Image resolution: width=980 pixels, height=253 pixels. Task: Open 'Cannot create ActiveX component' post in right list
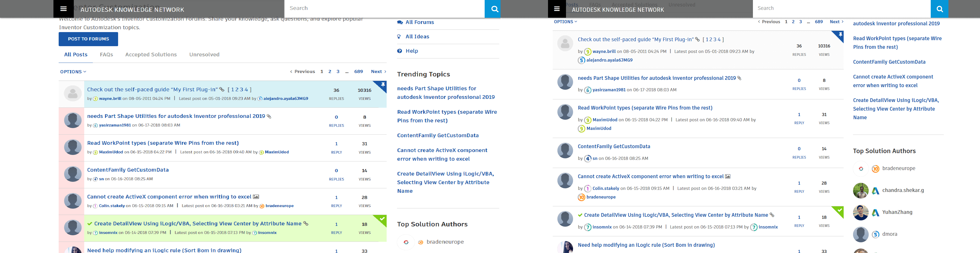click(650, 177)
